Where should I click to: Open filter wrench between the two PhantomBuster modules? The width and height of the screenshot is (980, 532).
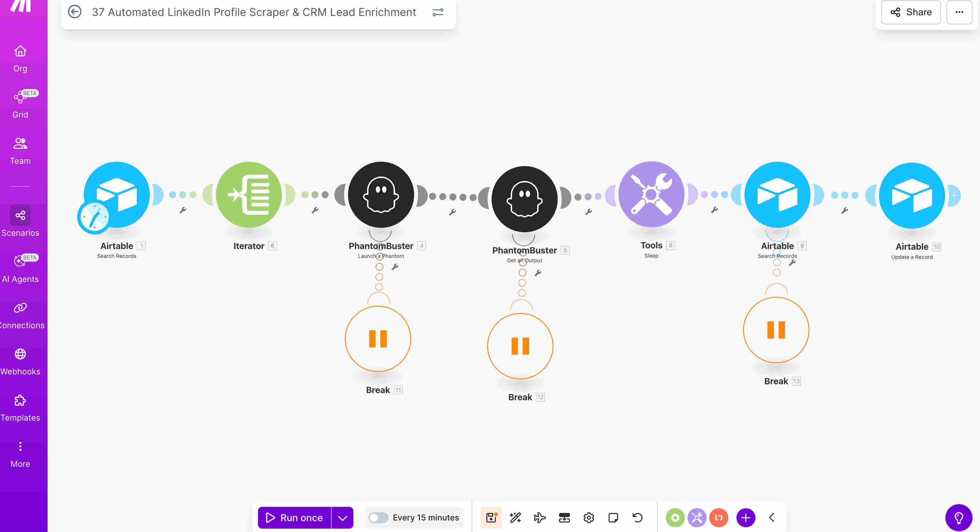click(x=452, y=212)
